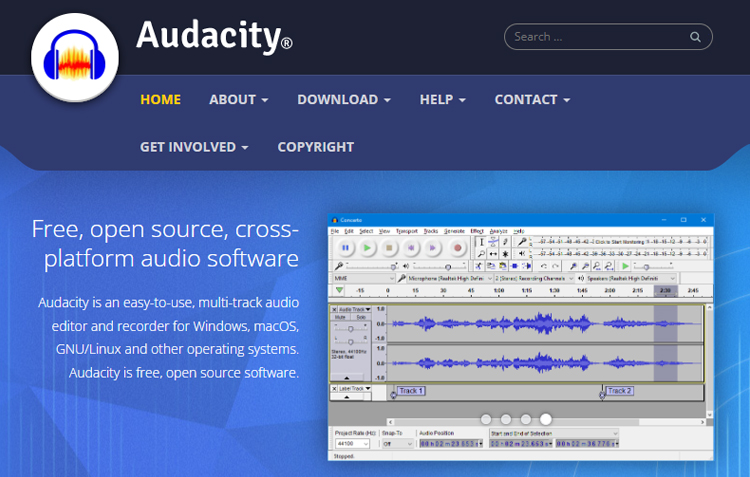The image size is (750, 477).
Task: Open the Microphone recording device dropdown
Action: [450, 278]
